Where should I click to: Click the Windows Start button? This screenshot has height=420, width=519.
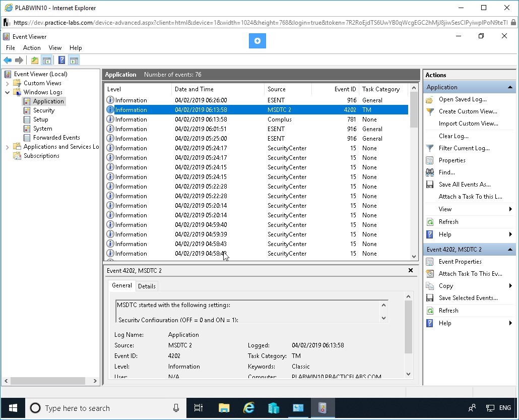(x=13, y=408)
